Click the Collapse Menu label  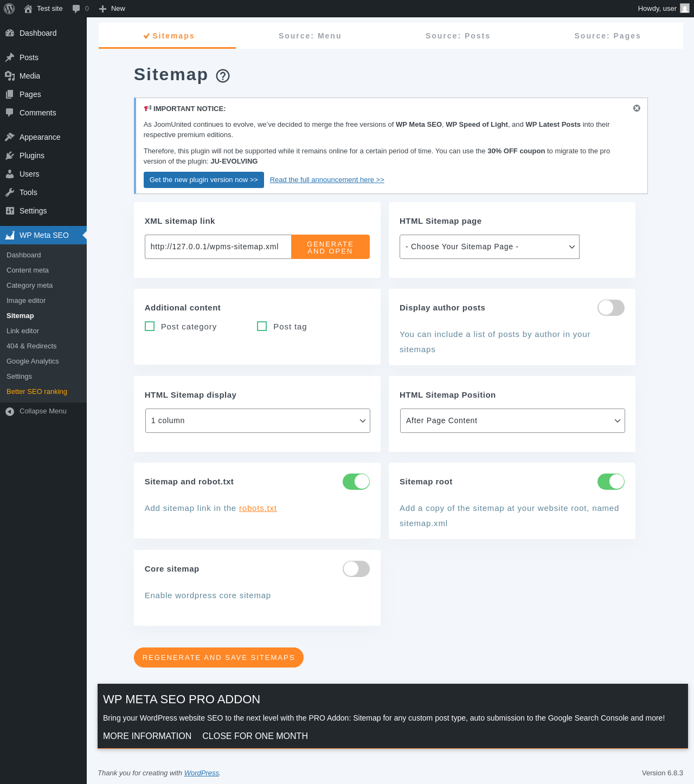(43, 411)
